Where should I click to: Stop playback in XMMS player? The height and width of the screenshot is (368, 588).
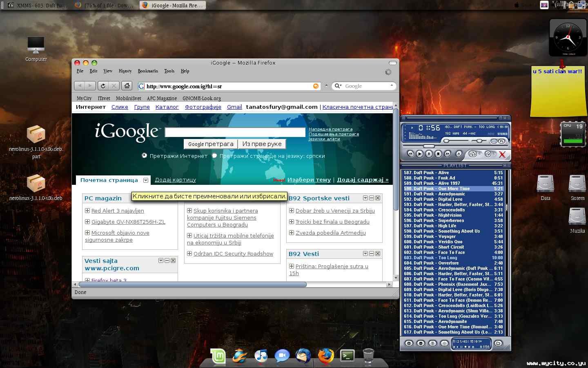(438, 154)
